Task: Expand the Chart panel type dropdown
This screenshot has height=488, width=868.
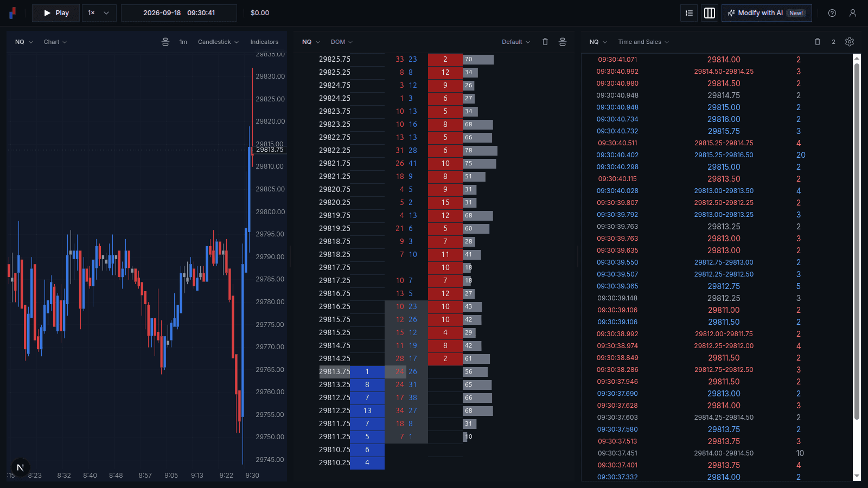Action: click(55, 42)
